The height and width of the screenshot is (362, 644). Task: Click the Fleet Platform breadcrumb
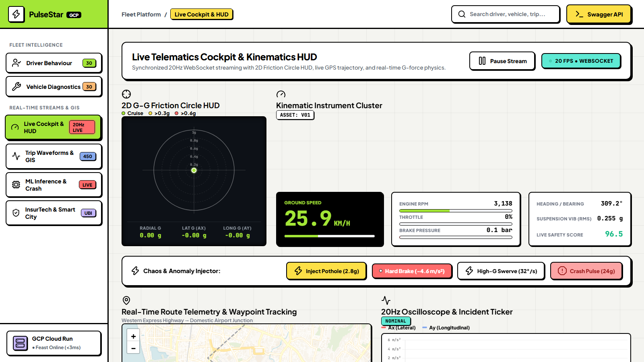pos(141,14)
